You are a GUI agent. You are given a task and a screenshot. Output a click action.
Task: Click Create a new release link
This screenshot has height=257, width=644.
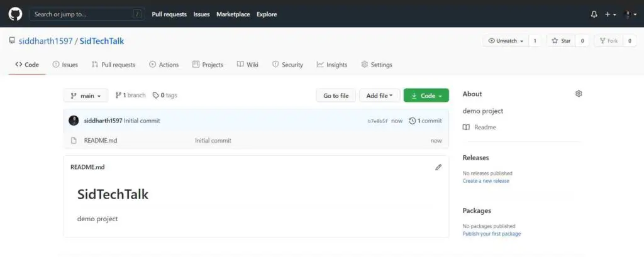coord(486,180)
